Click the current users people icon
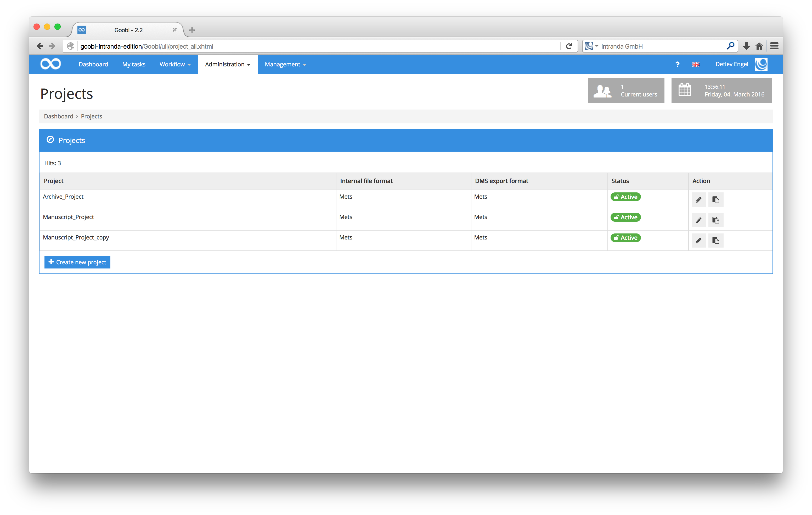This screenshot has height=515, width=812. (602, 91)
